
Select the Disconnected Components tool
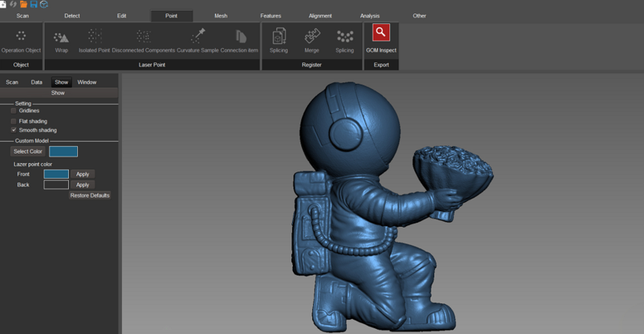pos(143,41)
